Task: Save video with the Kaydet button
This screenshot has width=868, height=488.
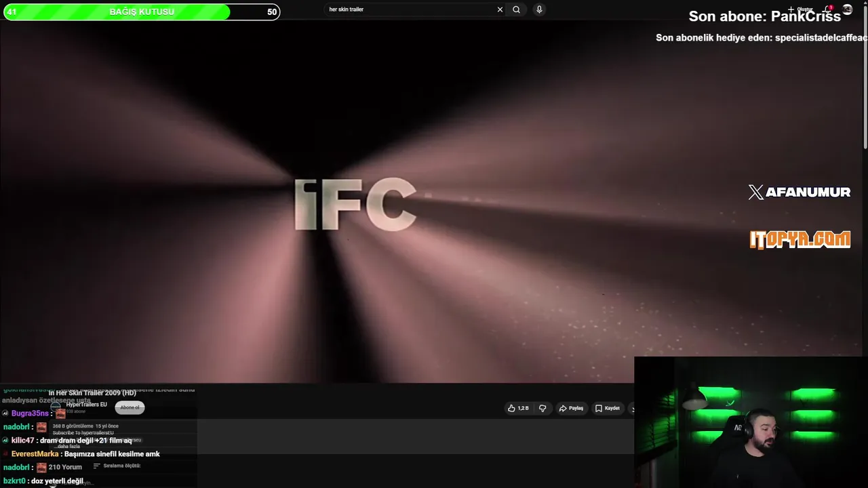Action: 608,408
